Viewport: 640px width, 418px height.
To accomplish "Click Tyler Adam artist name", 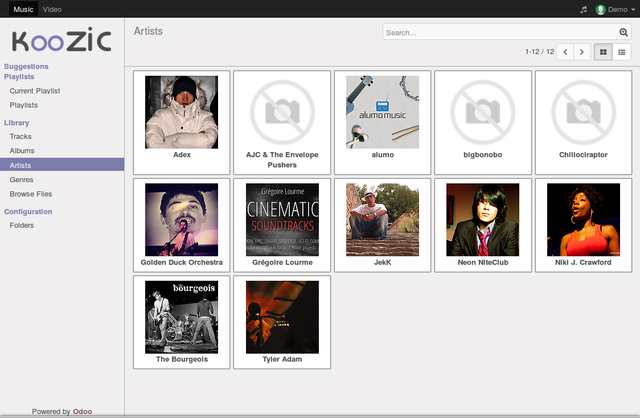I will coord(282,360).
